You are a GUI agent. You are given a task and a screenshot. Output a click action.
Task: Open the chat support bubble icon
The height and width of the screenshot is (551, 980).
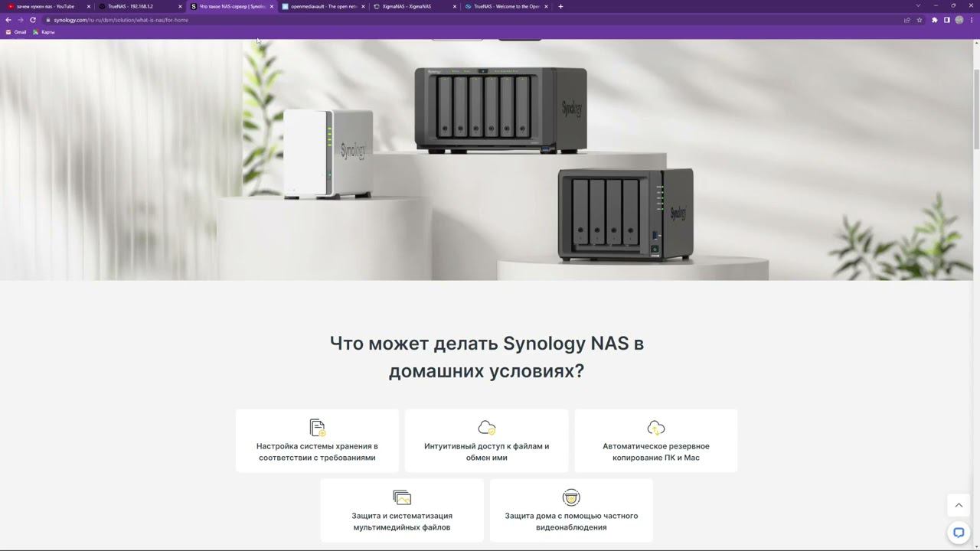click(x=959, y=533)
